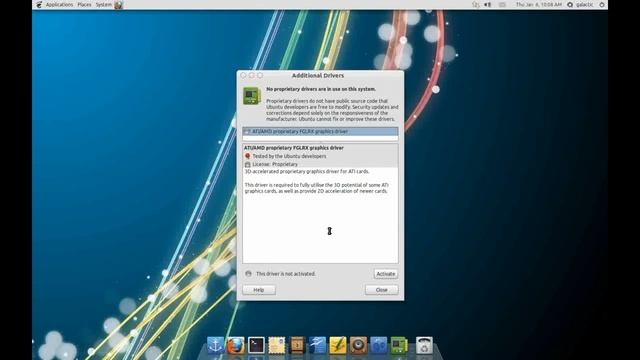Click the date and time clock
640x360 pixels.
point(539,5)
